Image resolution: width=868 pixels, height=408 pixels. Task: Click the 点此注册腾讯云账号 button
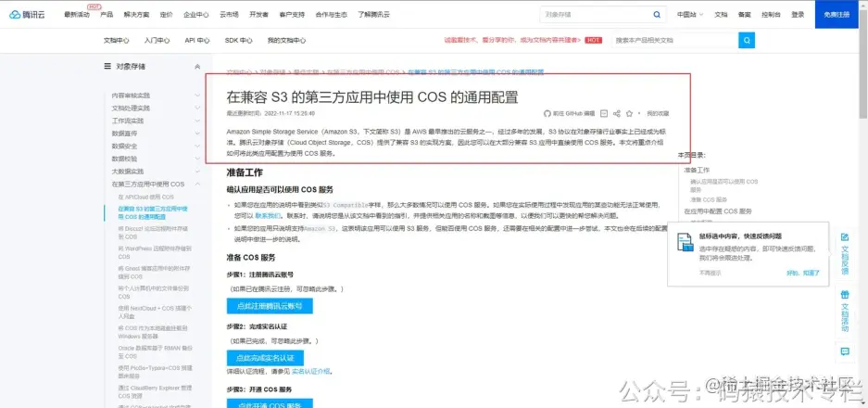point(270,306)
